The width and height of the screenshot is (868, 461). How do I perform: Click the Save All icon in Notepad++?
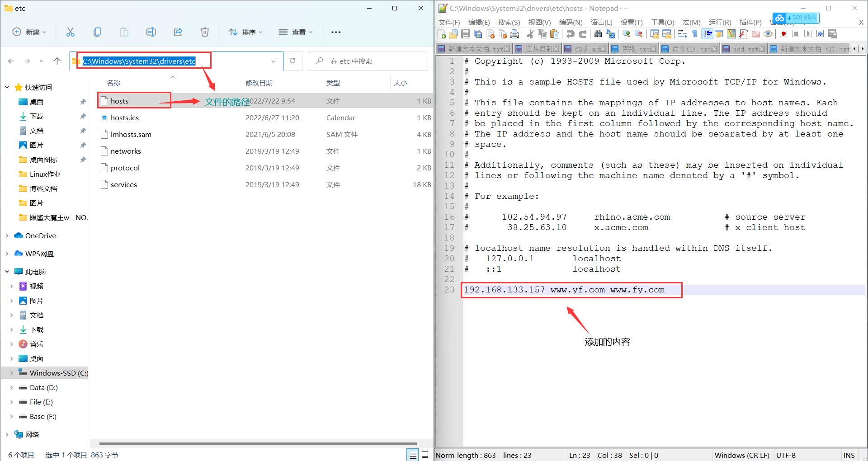[478, 34]
